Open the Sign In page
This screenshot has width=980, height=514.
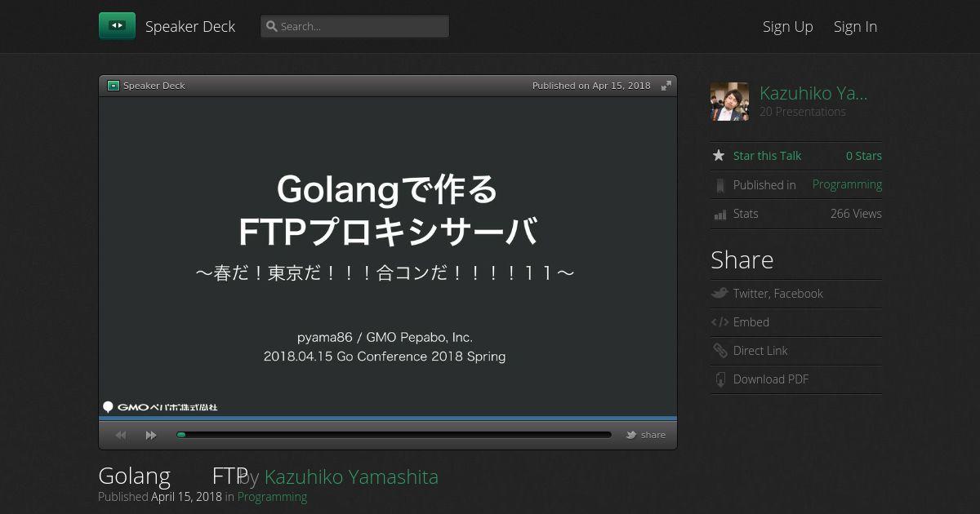tap(855, 26)
